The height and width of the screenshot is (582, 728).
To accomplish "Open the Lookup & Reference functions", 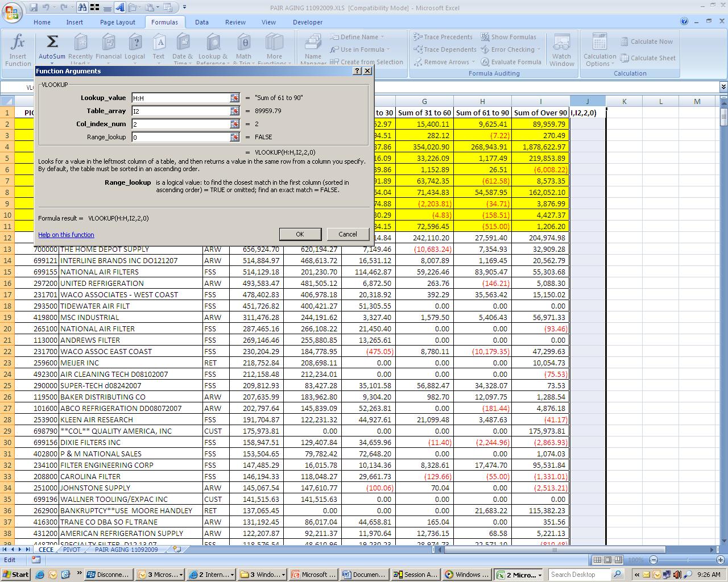I will (212, 45).
